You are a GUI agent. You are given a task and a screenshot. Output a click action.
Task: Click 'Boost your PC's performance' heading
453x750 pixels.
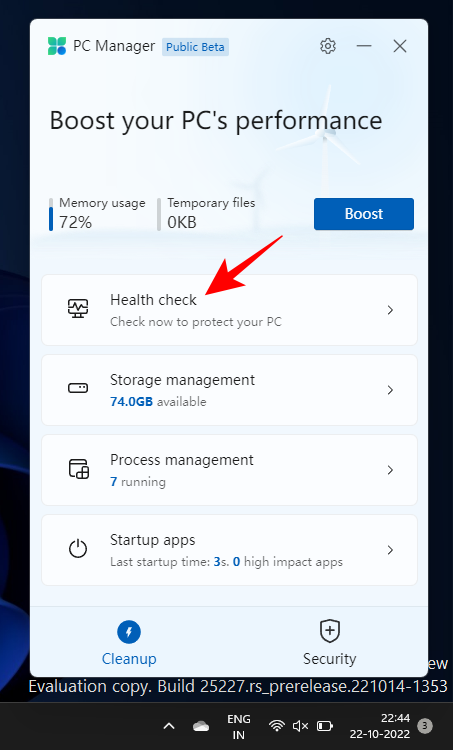[216, 120]
